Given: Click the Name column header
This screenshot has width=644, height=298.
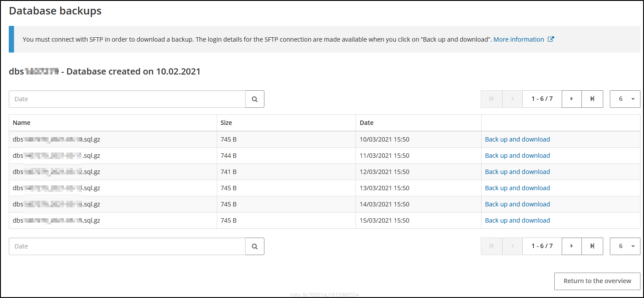Looking at the screenshot, I should pos(22,123).
